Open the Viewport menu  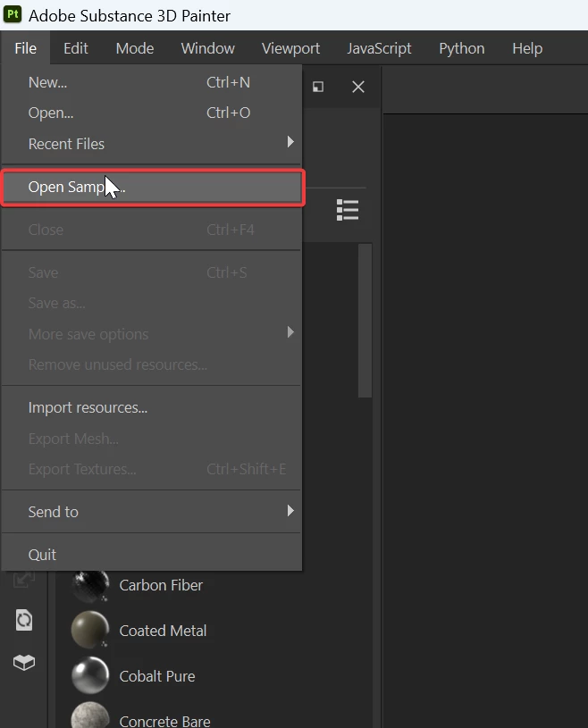point(290,48)
